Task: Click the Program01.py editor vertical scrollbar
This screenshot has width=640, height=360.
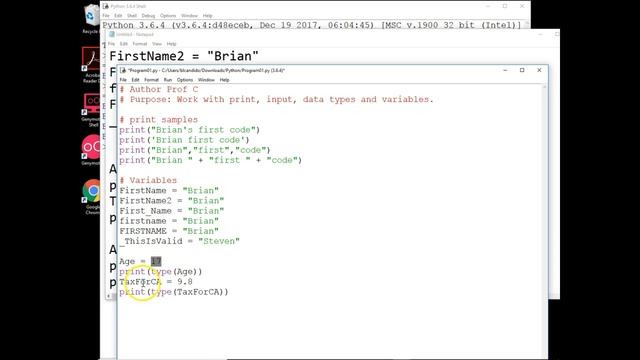Action: [544, 222]
